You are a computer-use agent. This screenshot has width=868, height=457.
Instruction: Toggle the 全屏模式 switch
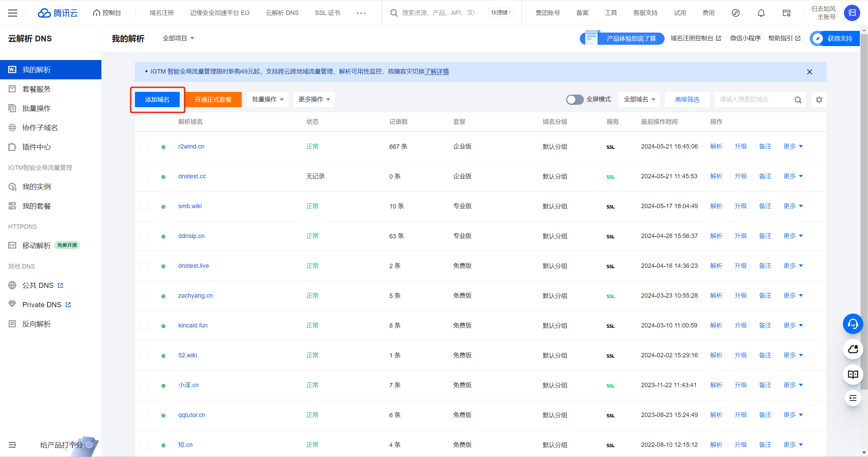(574, 100)
